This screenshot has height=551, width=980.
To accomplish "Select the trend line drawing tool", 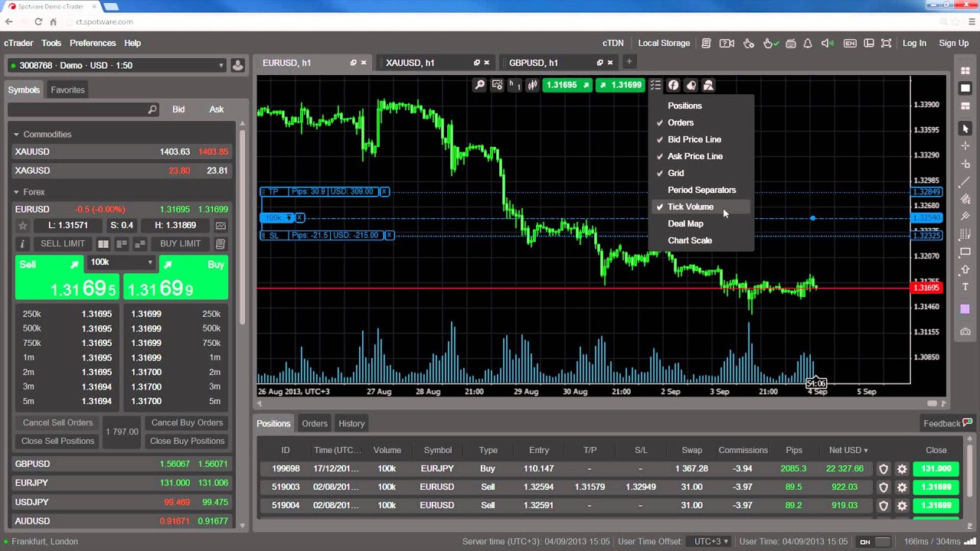I will [x=965, y=181].
